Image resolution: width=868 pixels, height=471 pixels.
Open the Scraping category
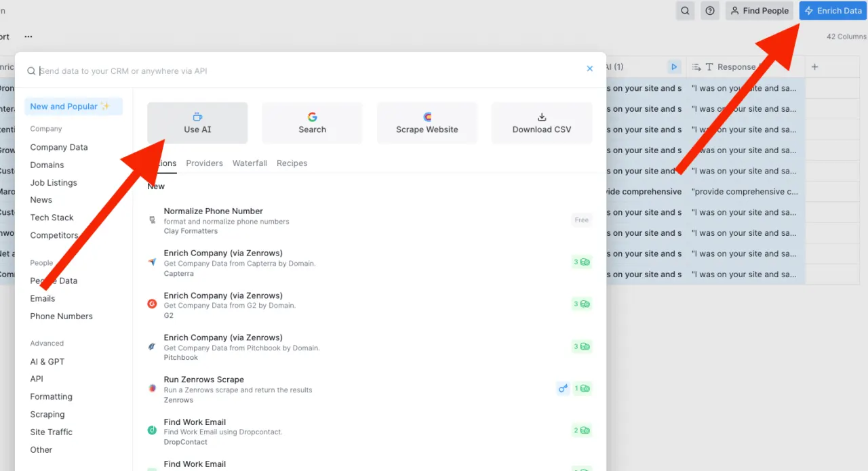pos(47,414)
